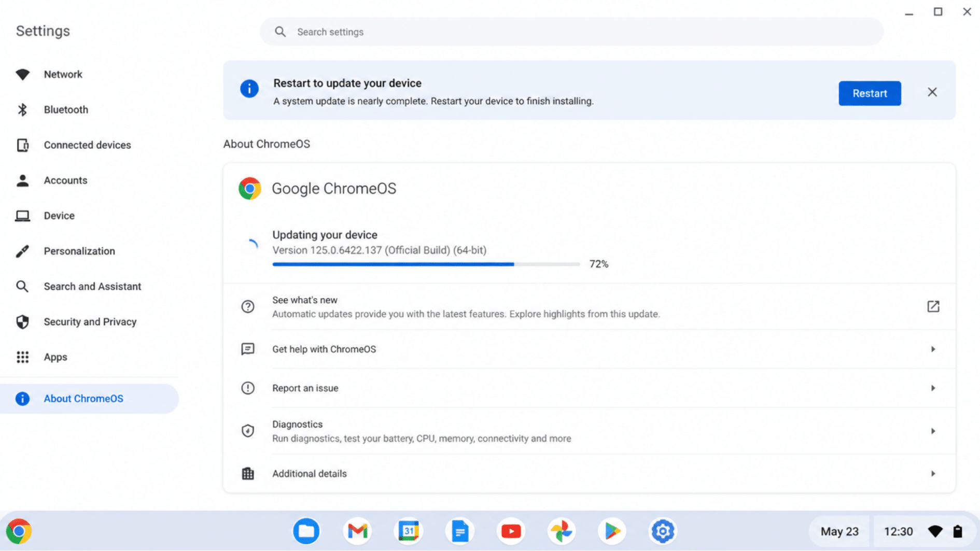Click the question mark icon
Image resolution: width=980 pixels, height=551 pixels.
coord(248,306)
